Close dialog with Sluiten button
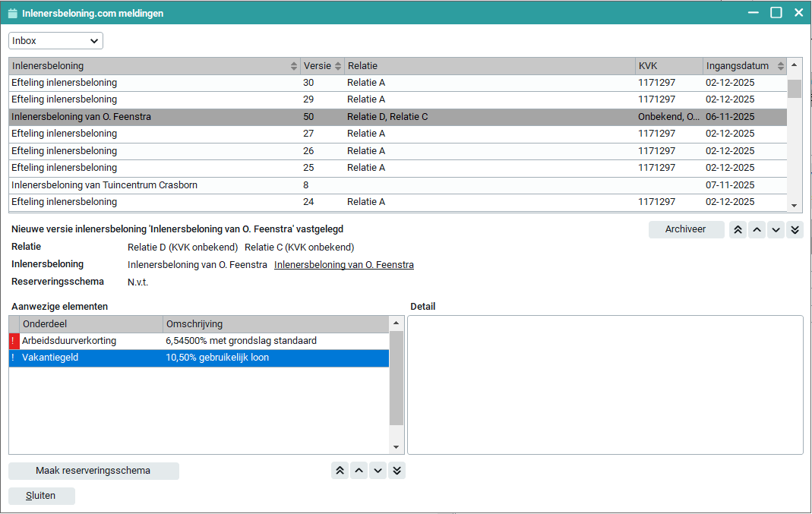This screenshot has width=812, height=514. (x=42, y=496)
